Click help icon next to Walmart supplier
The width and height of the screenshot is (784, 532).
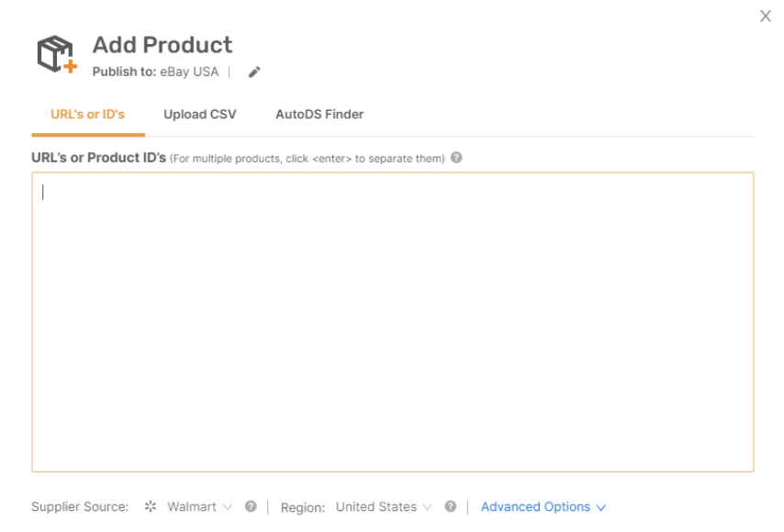click(x=251, y=506)
